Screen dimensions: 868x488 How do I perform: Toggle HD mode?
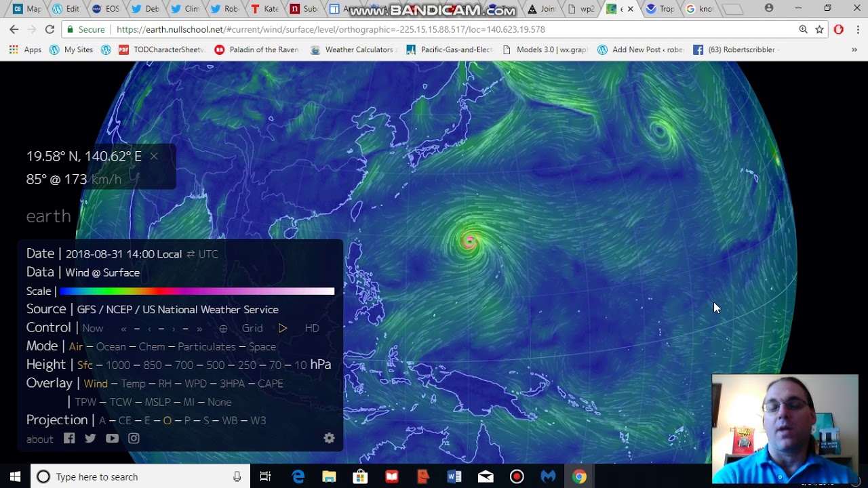pos(312,328)
